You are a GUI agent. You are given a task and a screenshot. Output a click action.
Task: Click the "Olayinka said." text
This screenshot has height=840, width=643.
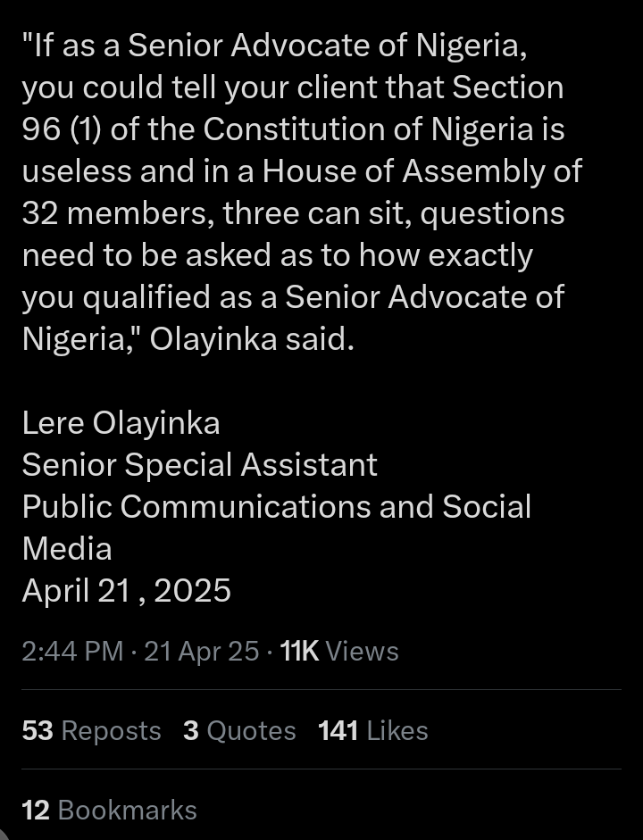tap(252, 339)
